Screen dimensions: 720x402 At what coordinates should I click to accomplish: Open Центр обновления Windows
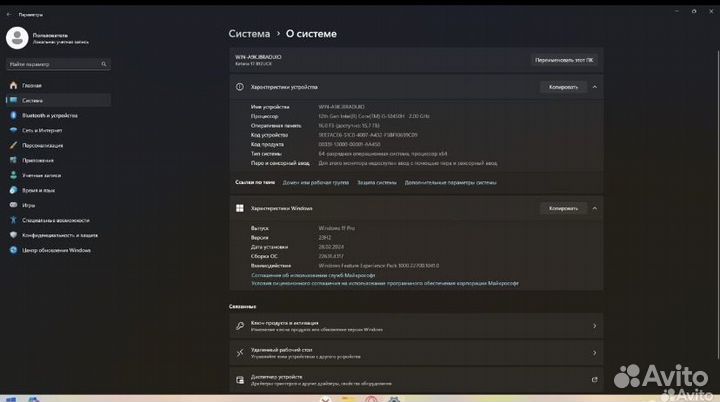[56, 250]
